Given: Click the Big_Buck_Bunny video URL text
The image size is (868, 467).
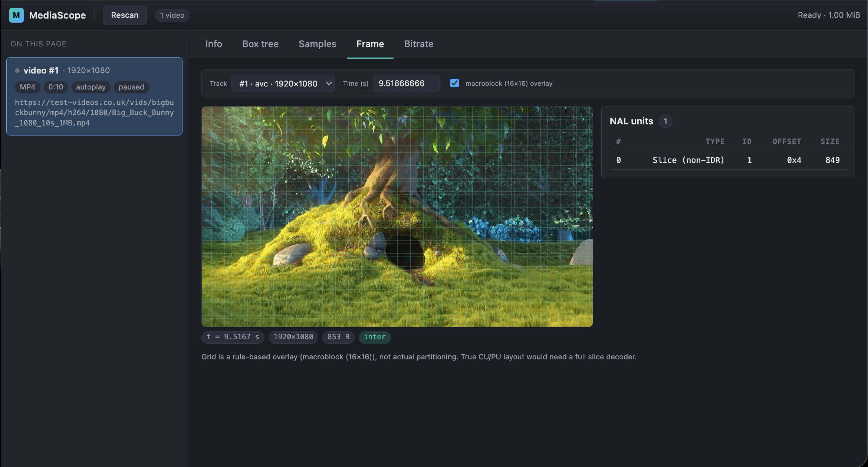Looking at the screenshot, I should point(94,112).
